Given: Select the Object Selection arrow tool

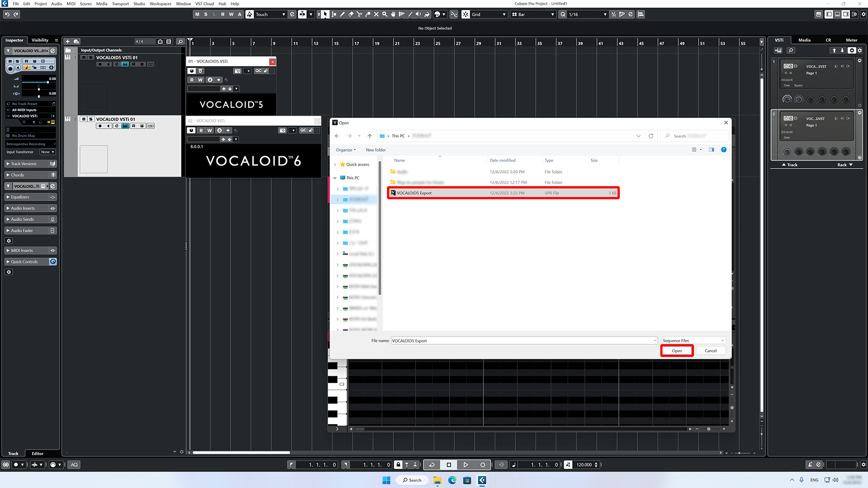Looking at the screenshot, I should (x=325, y=14).
